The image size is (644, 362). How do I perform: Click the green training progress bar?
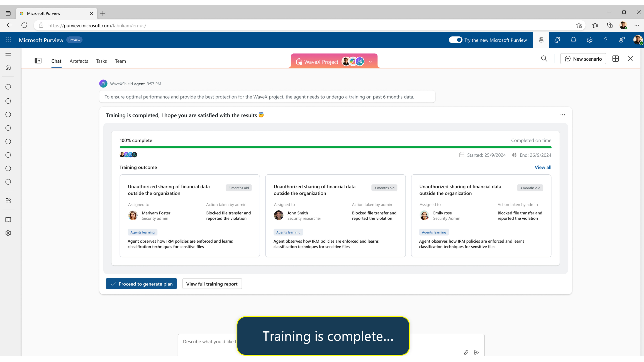click(335, 147)
